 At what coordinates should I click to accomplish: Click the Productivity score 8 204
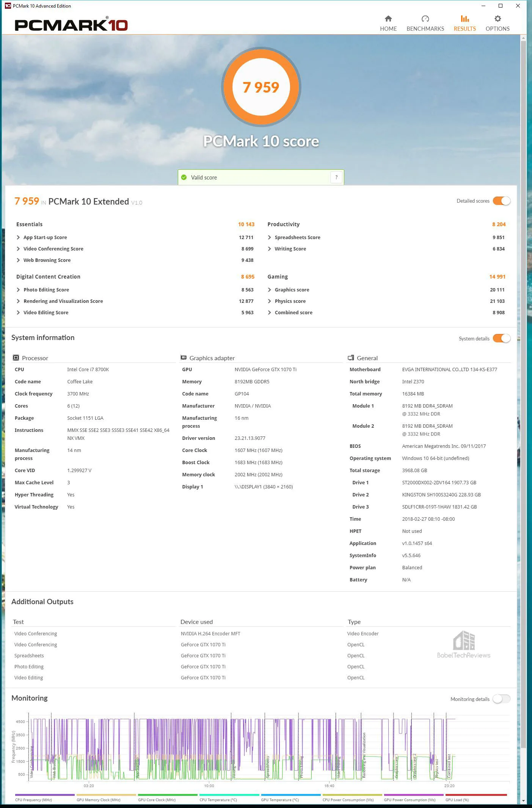coord(499,224)
